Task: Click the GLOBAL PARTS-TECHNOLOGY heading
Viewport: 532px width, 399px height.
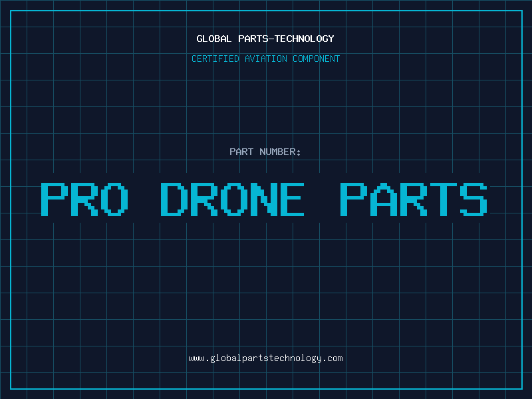Action: tap(265, 39)
